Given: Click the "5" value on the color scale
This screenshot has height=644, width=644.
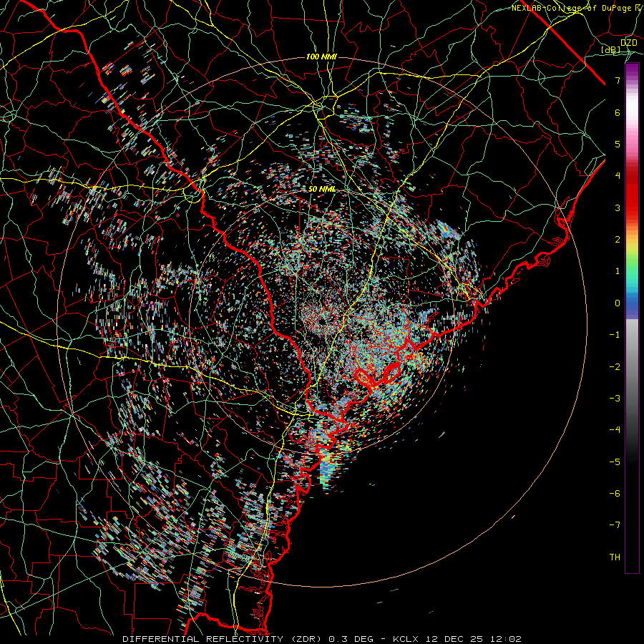Looking at the screenshot, I should click(x=618, y=144).
